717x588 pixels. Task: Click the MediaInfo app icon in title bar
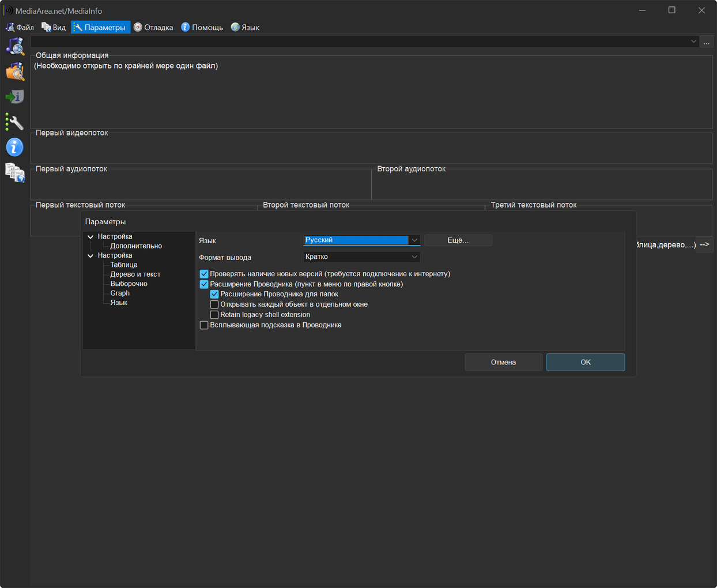coord(8,10)
